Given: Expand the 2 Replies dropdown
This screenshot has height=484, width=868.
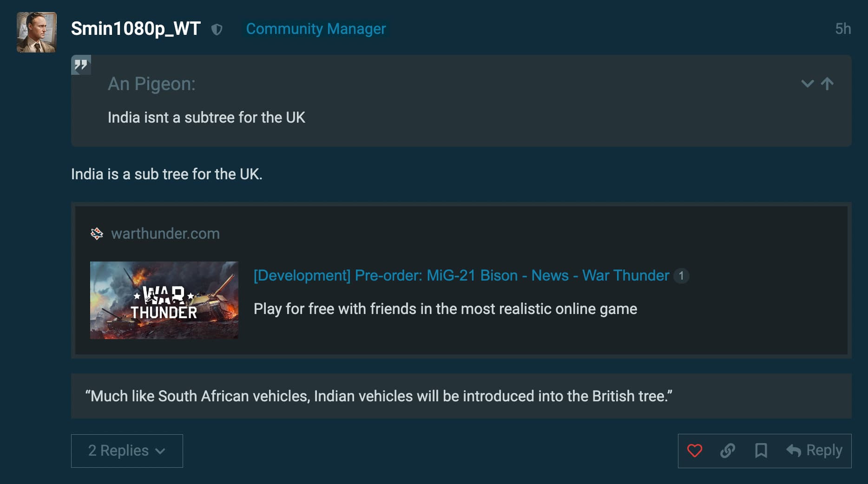Looking at the screenshot, I should pos(127,451).
